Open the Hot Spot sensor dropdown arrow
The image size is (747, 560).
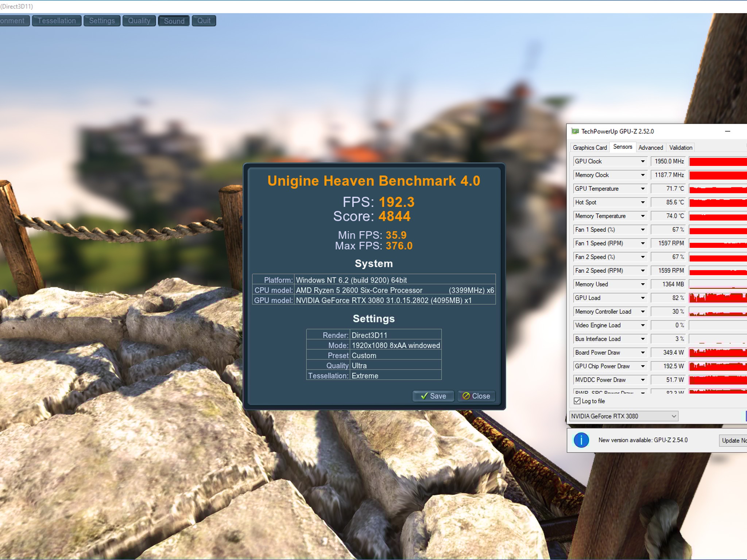(643, 202)
